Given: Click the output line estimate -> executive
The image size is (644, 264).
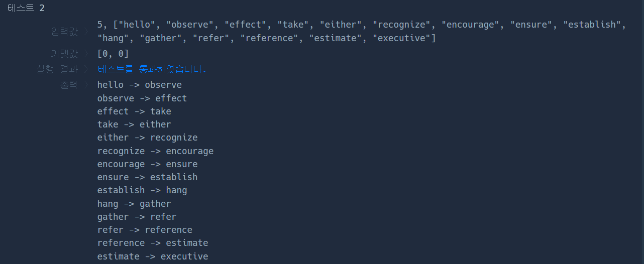Looking at the screenshot, I should click(x=153, y=256).
